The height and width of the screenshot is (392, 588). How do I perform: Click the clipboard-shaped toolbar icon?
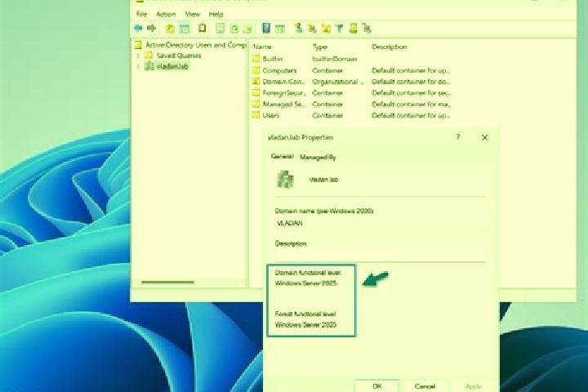coord(203,28)
